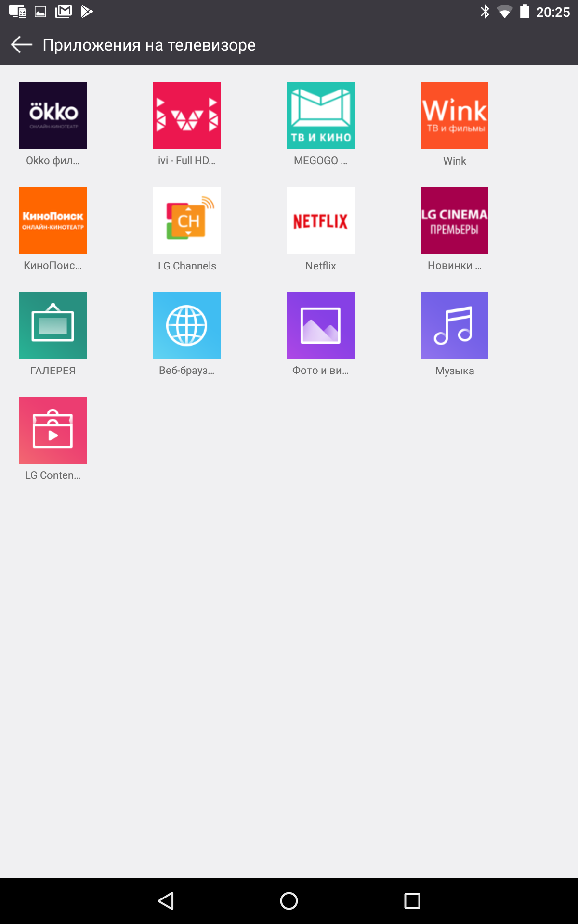Screen dimensions: 578x924
Task: Tap the image notification icon
Action: [x=40, y=12]
